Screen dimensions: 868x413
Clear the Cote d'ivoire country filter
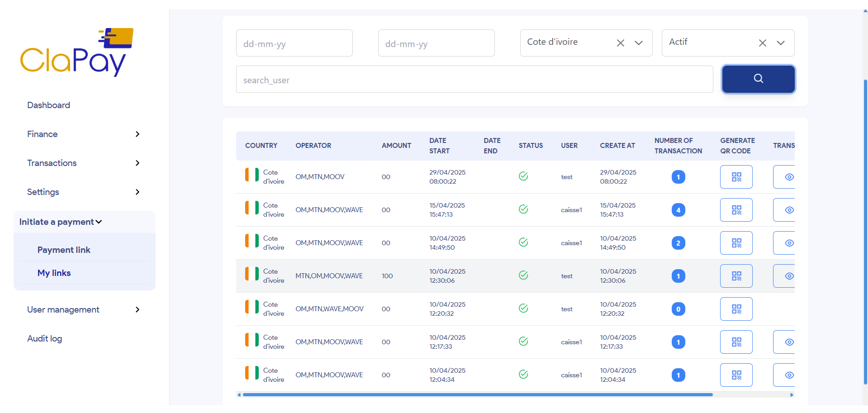(620, 43)
